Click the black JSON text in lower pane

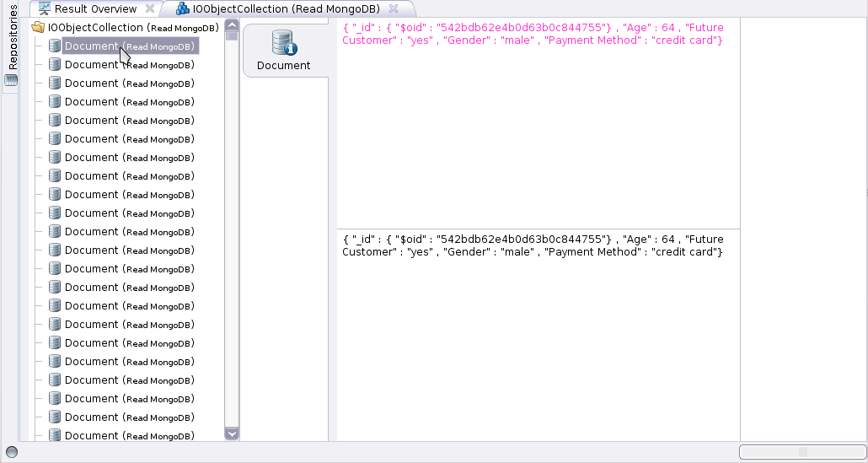[x=533, y=245]
